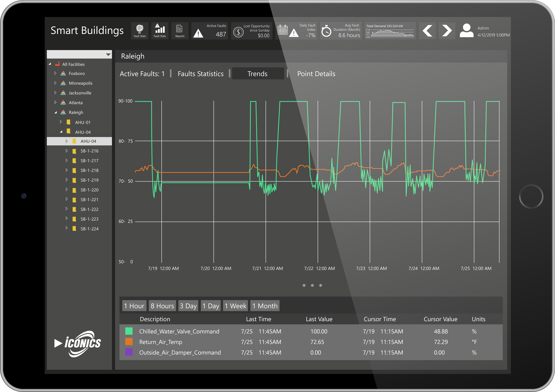Click the Active Faults warning triangle
Image resolution: width=555 pixels, height=392 pixels.
click(x=198, y=33)
